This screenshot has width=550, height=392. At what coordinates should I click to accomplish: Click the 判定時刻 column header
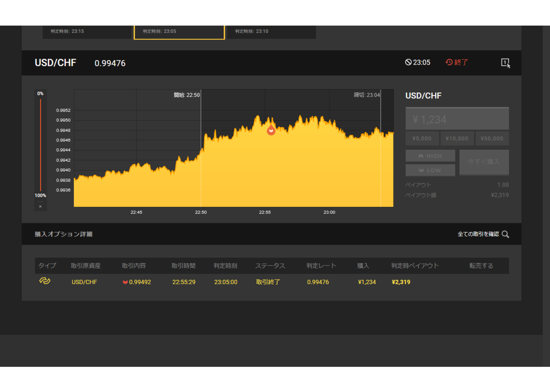pos(225,266)
